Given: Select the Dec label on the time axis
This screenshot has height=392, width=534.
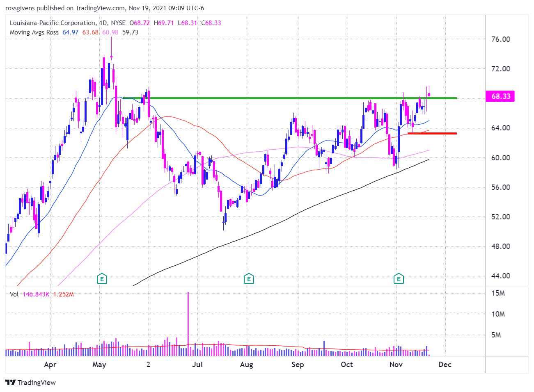Looking at the screenshot, I should (445, 365).
